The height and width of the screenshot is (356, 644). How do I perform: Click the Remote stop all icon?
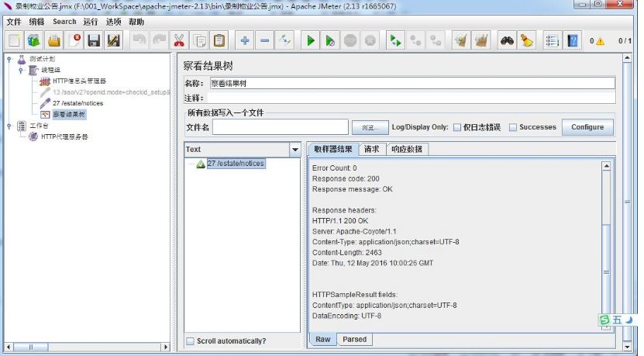tap(415, 40)
